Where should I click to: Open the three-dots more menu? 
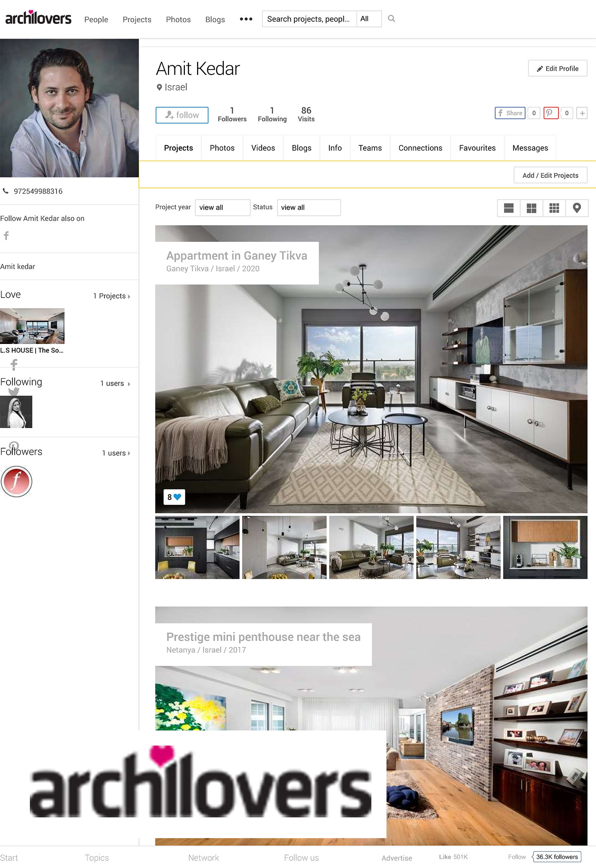pyautogui.click(x=246, y=19)
